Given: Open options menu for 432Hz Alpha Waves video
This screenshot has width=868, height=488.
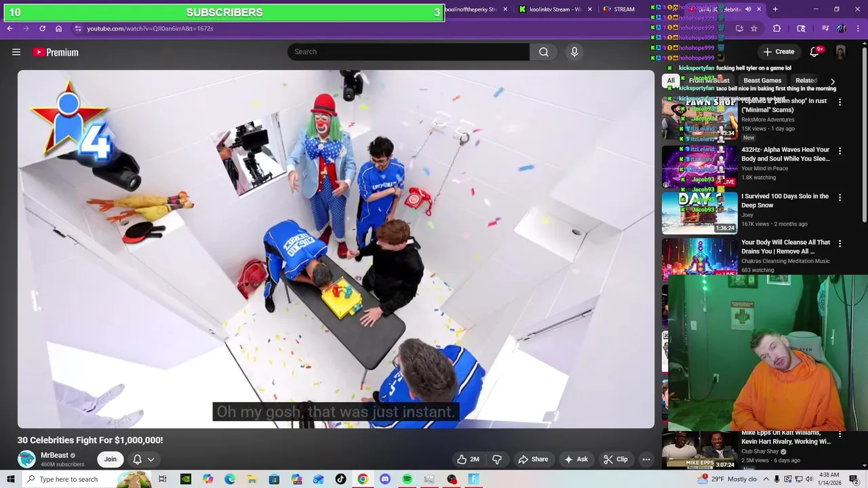Looking at the screenshot, I should [x=840, y=151].
